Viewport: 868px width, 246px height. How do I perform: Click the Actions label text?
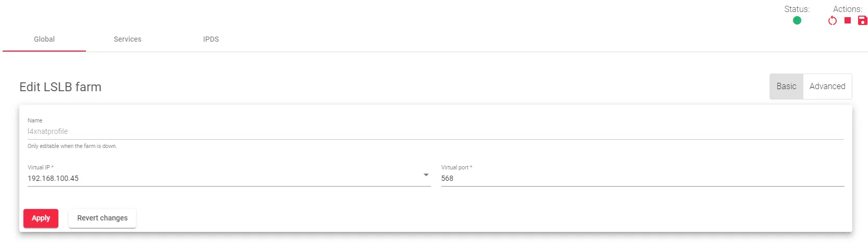[847, 9]
